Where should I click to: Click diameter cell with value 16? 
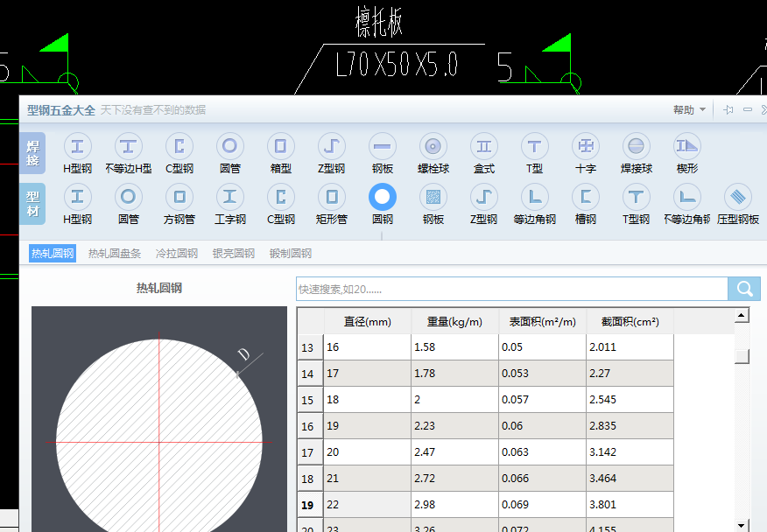[x=368, y=347]
